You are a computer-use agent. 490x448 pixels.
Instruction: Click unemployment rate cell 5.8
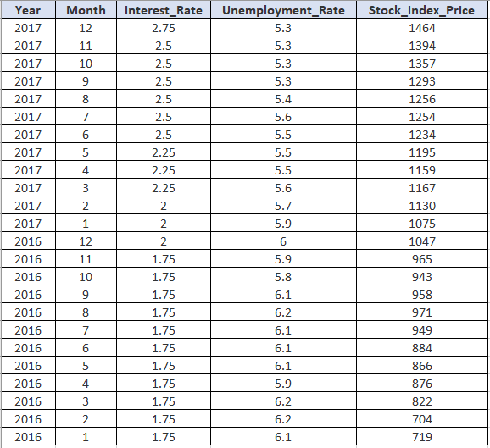coord(283,277)
